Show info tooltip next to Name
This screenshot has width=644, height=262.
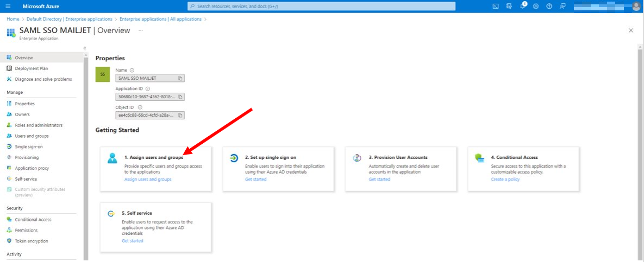pyautogui.click(x=132, y=70)
